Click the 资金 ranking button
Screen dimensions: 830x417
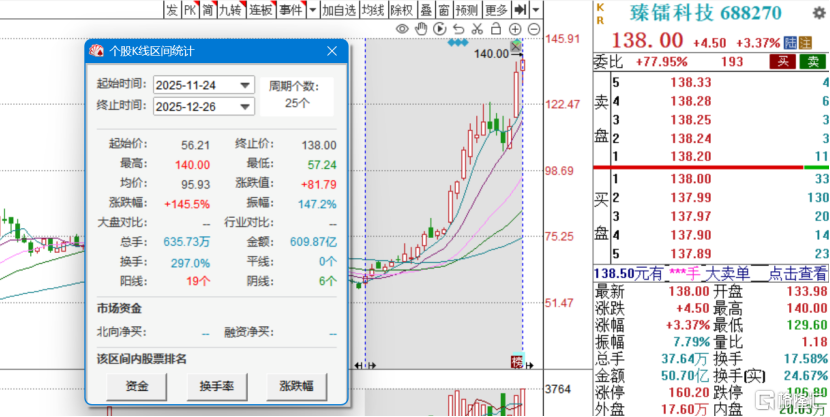pos(137,387)
